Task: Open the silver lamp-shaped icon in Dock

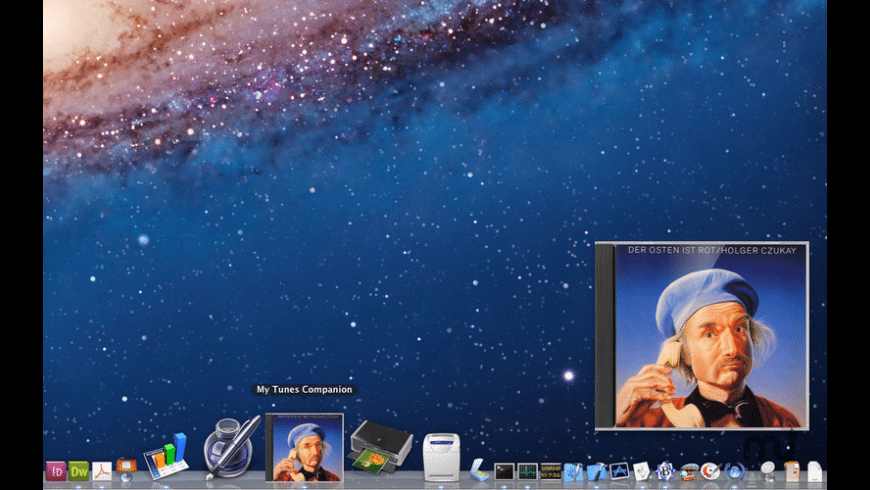Action: click(768, 471)
